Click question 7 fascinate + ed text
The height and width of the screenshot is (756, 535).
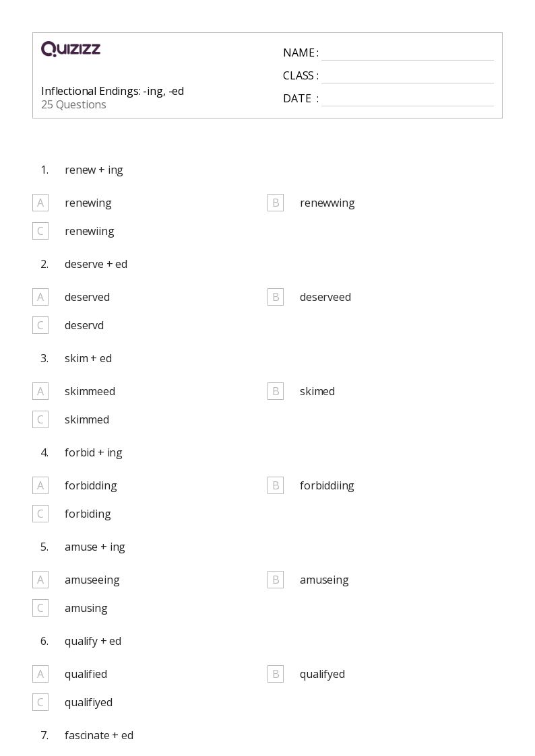99,735
